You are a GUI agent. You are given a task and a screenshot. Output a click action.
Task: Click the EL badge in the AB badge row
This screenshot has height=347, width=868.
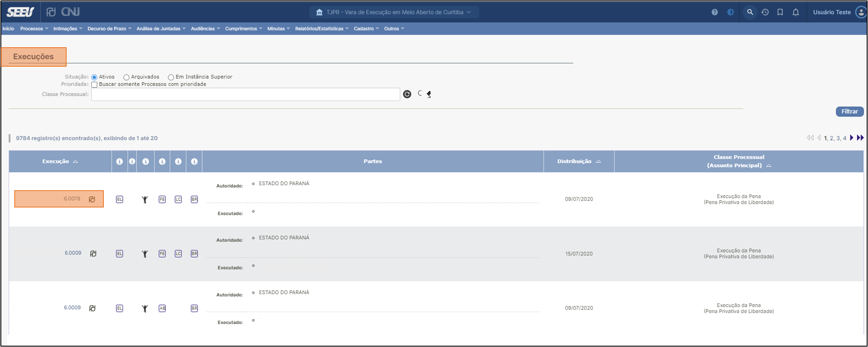tap(119, 308)
